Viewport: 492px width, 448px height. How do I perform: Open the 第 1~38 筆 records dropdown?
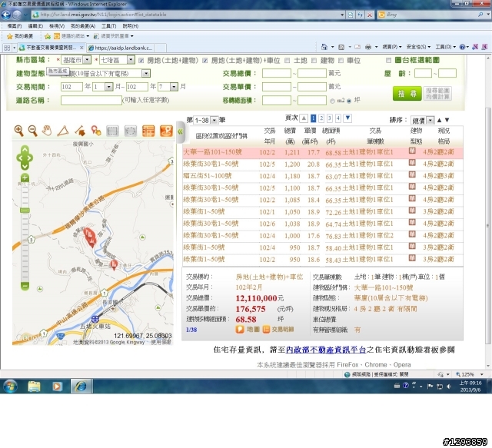click(205, 120)
